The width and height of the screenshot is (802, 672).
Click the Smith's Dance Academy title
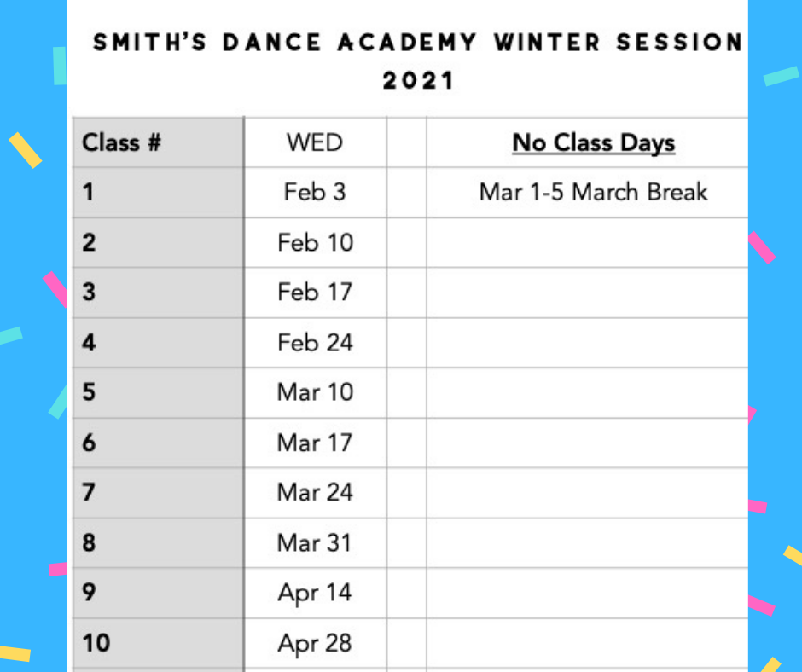click(x=418, y=42)
